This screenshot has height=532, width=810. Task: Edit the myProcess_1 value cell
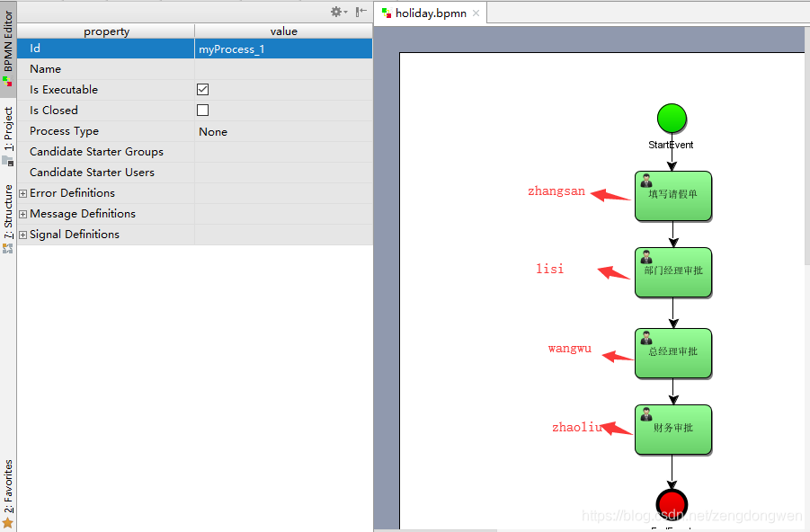pyautogui.click(x=283, y=49)
